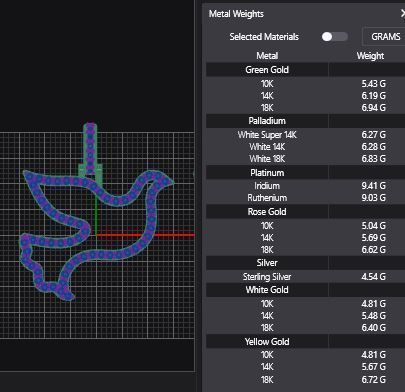Open the GRAMS unit dropdown
This screenshot has width=405, height=392.
(385, 36)
